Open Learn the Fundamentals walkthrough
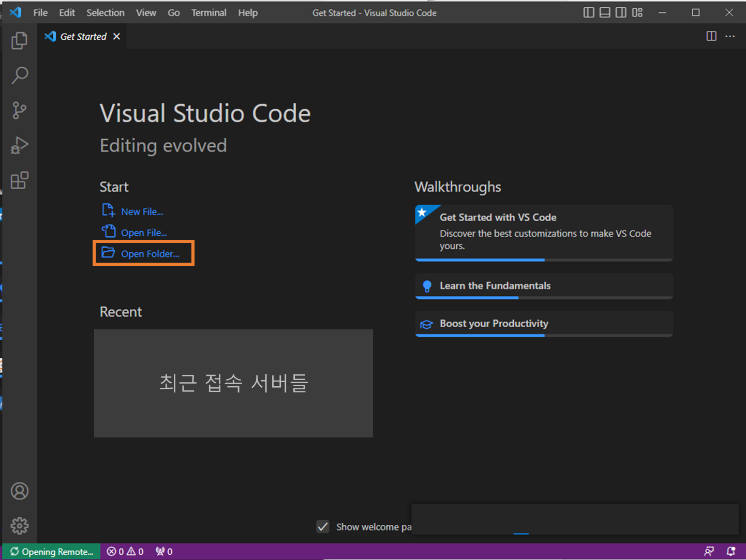Screen dimensions: 746x560 click(544, 286)
